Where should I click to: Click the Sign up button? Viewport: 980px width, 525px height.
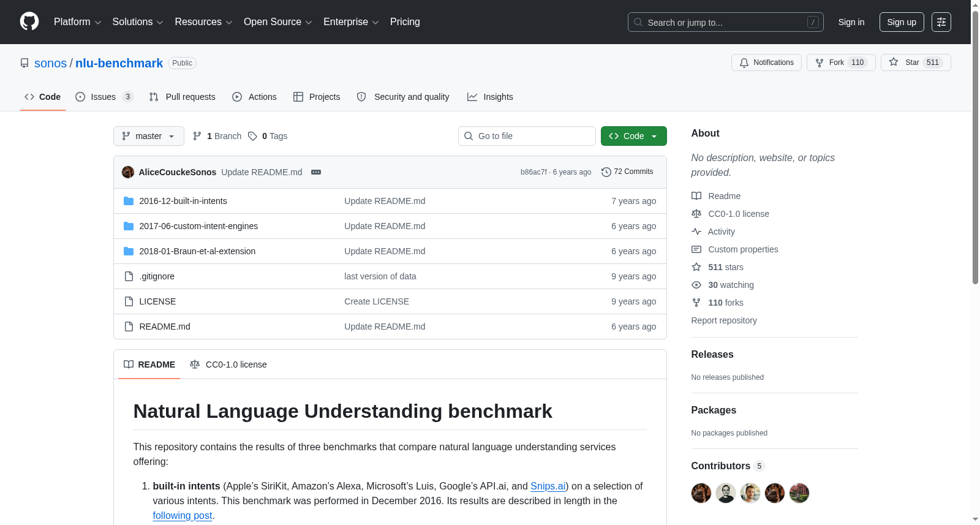click(x=902, y=22)
